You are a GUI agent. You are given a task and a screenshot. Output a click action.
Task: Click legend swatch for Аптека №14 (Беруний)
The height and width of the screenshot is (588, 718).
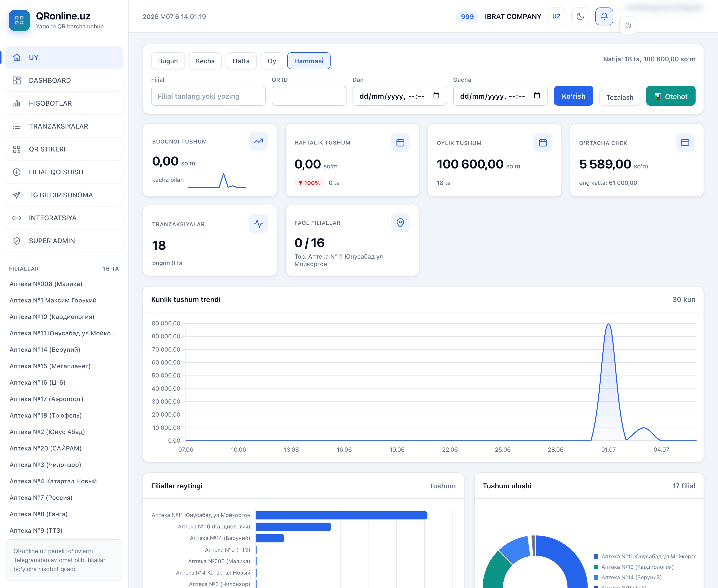pos(596,578)
